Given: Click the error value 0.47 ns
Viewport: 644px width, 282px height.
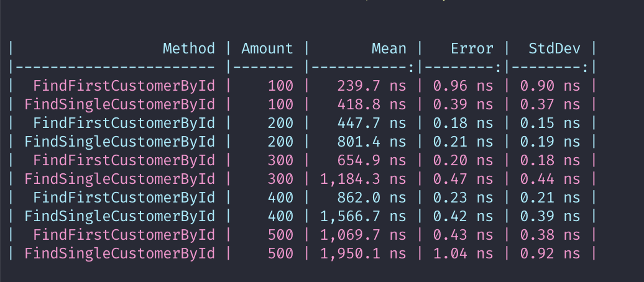Looking at the screenshot, I should coord(463,179).
